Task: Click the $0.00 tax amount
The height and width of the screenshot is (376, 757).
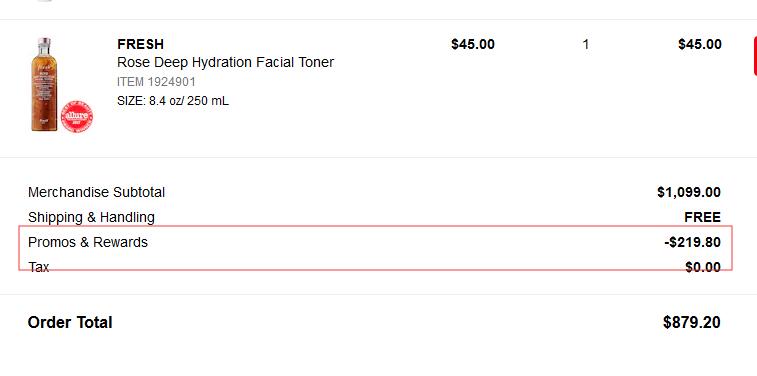Action: (703, 267)
